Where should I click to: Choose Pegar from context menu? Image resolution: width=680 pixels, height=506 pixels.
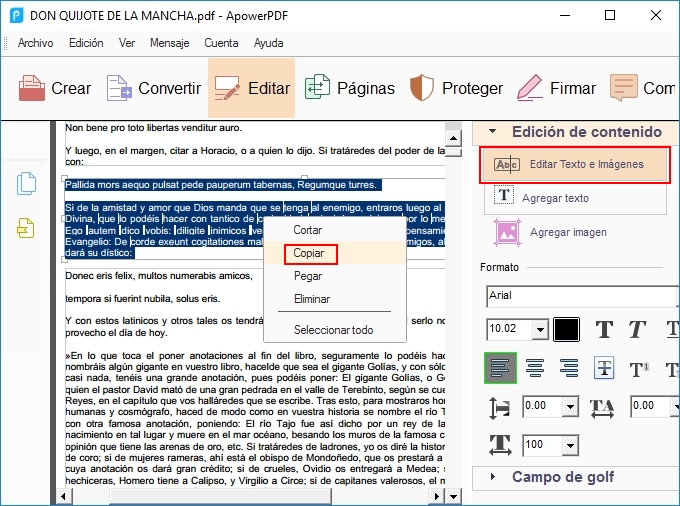(x=335, y=276)
